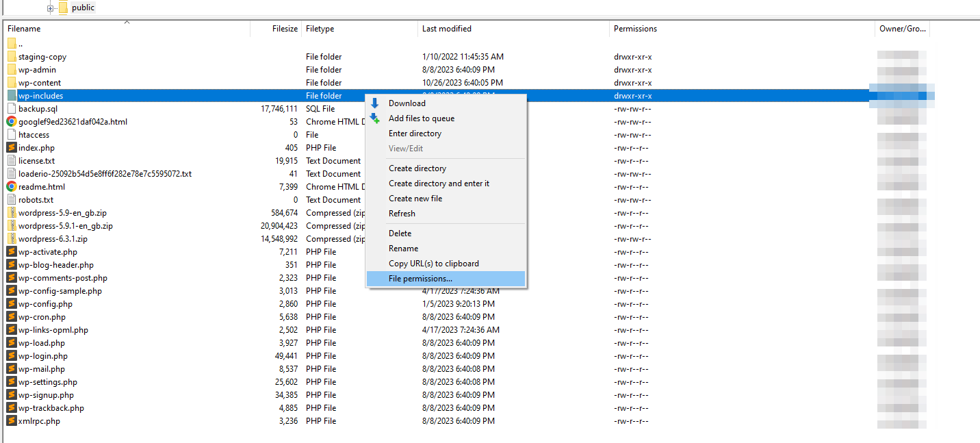Select the wp-load.php file name
The width and height of the screenshot is (980, 443).
(x=42, y=343)
